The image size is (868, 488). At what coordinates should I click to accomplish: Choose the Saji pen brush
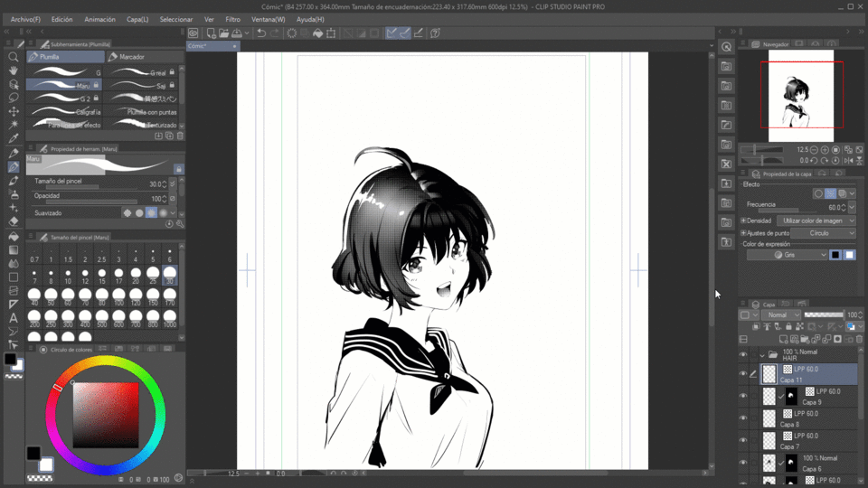click(142, 85)
